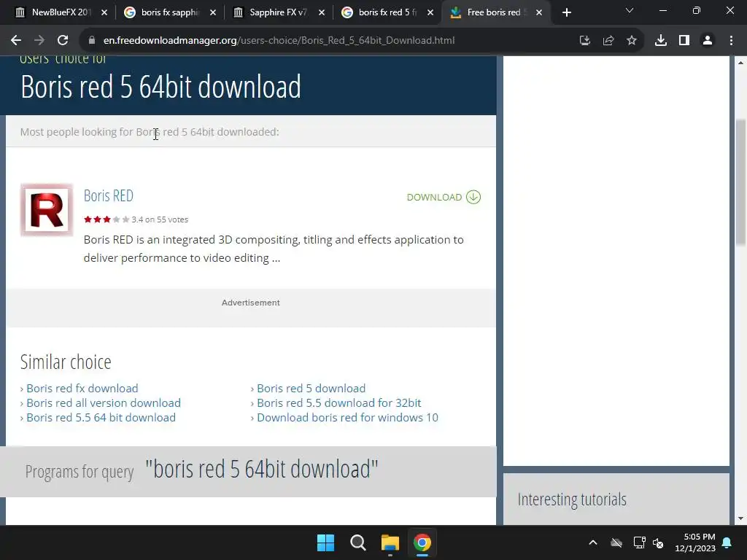The width and height of the screenshot is (747, 560).
Task: Reload the current page
Action: click(63, 41)
